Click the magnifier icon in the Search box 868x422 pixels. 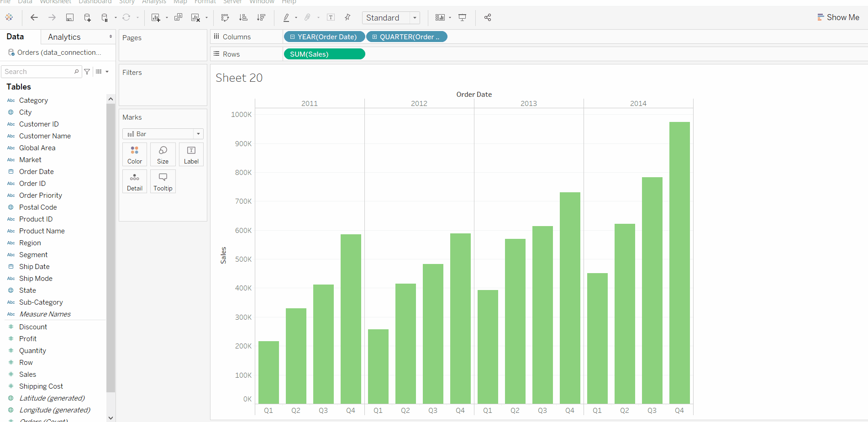[x=76, y=72]
